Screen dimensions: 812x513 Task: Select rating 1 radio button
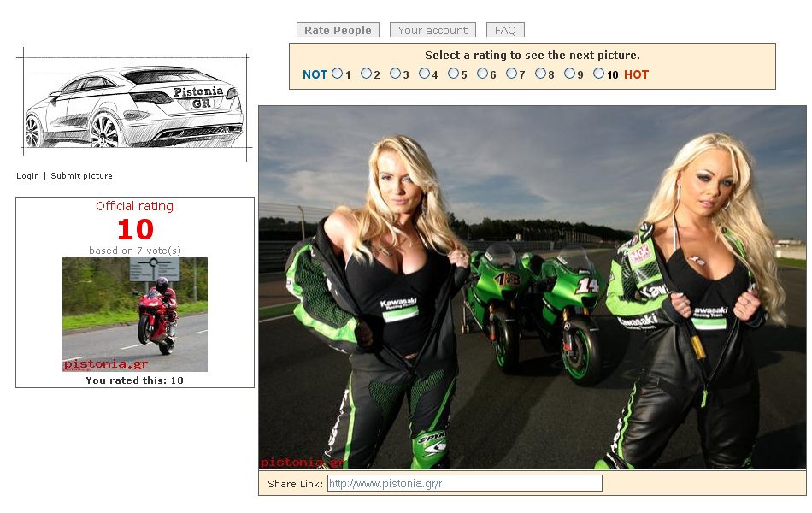[x=338, y=74]
